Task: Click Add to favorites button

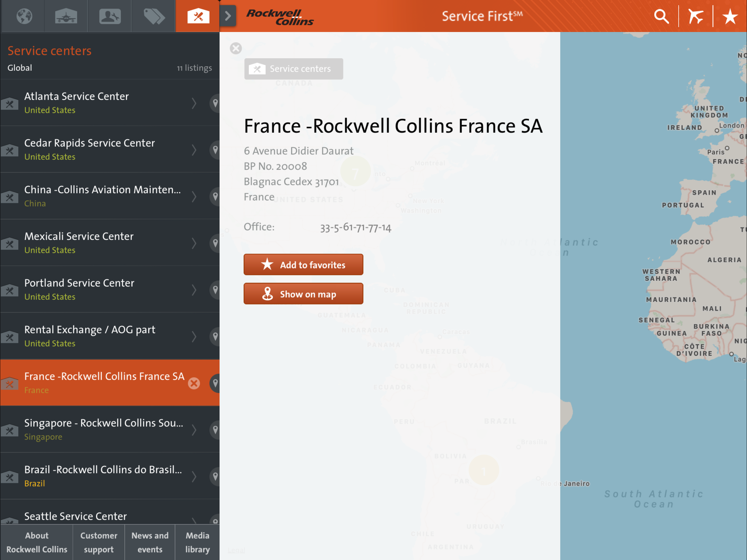Action: point(303,264)
